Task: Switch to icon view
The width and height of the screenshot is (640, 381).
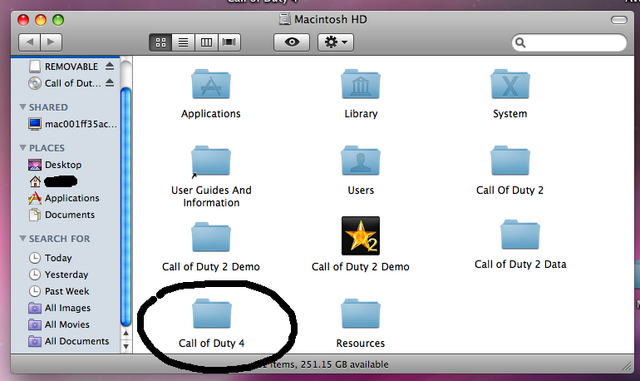Action: [160, 42]
